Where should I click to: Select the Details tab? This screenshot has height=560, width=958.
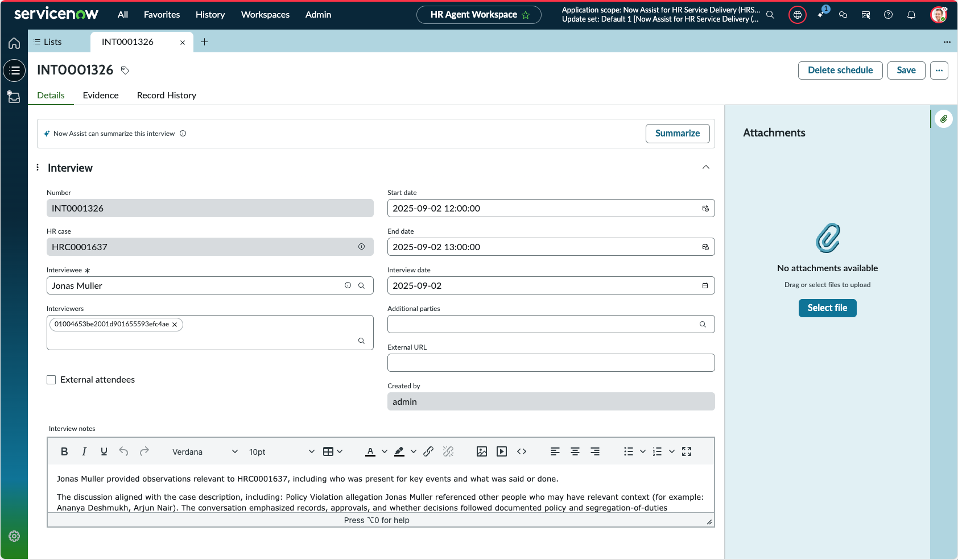click(x=51, y=96)
